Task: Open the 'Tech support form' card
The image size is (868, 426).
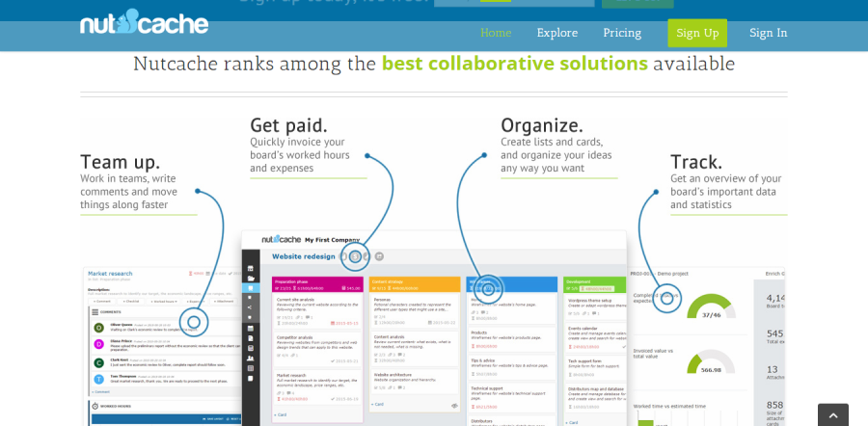Action: coord(596,368)
